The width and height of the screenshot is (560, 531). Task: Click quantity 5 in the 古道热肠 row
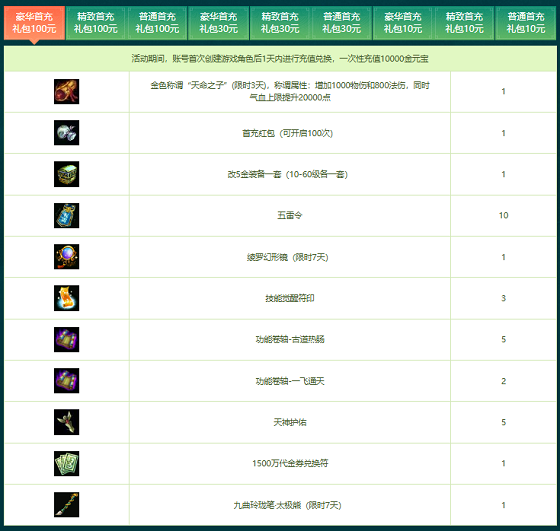point(504,339)
